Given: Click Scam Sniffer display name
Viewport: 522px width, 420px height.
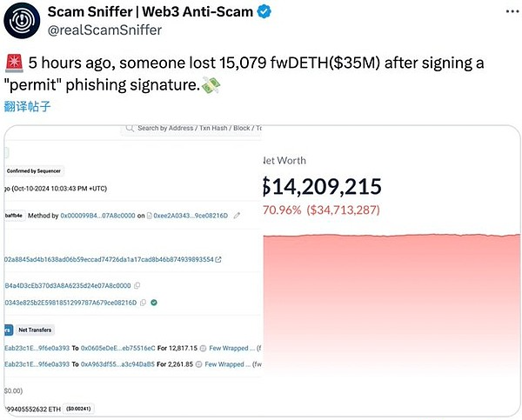Looking at the screenshot, I should [x=151, y=12].
